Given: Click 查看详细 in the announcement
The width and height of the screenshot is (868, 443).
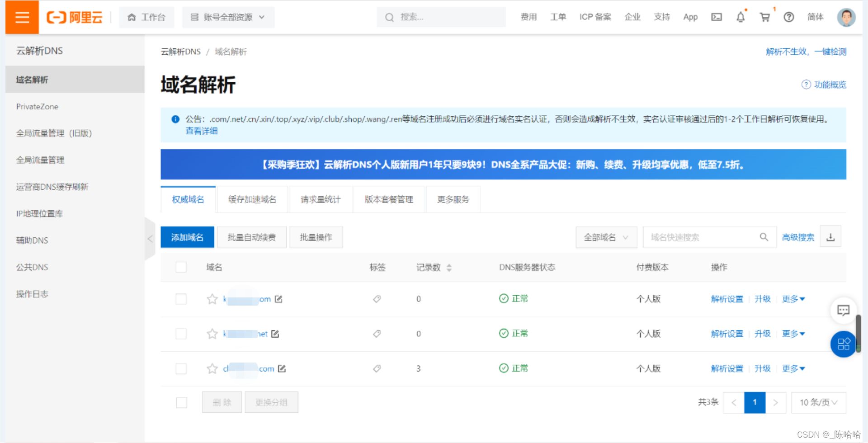Looking at the screenshot, I should (202, 131).
